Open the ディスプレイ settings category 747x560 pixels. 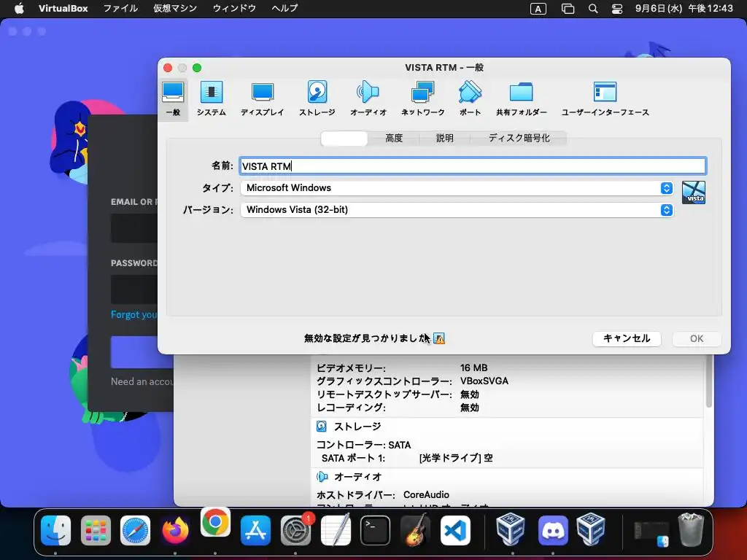[262, 99]
